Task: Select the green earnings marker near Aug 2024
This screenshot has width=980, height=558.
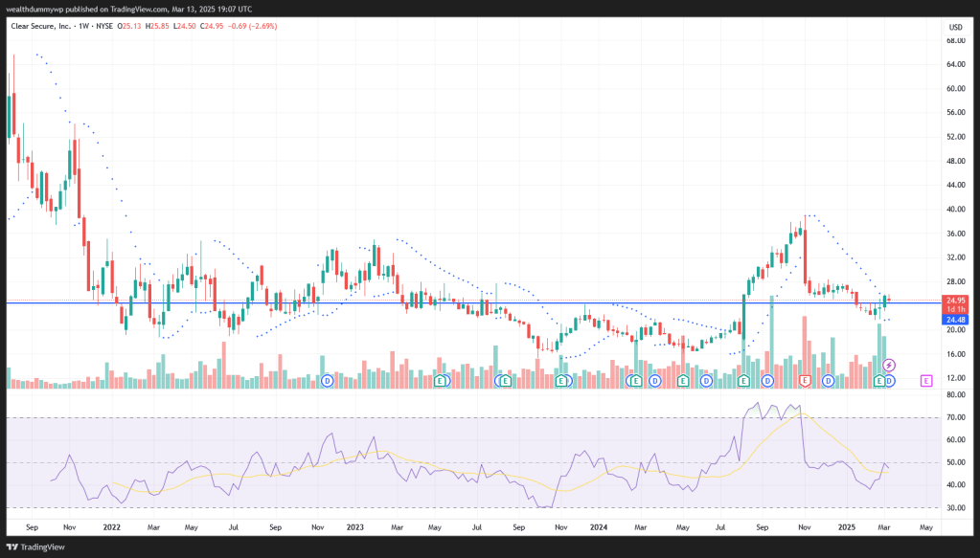Action: [x=743, y=381]
